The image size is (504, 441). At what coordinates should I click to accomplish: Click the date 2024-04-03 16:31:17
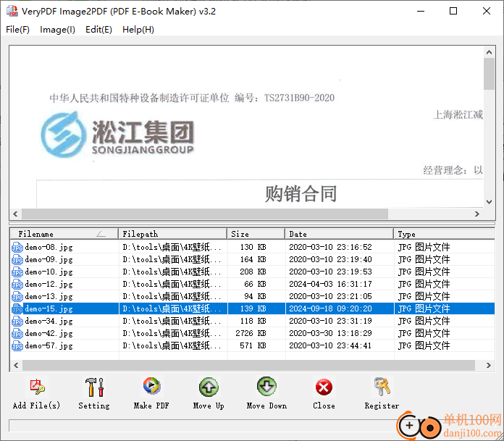330,284
